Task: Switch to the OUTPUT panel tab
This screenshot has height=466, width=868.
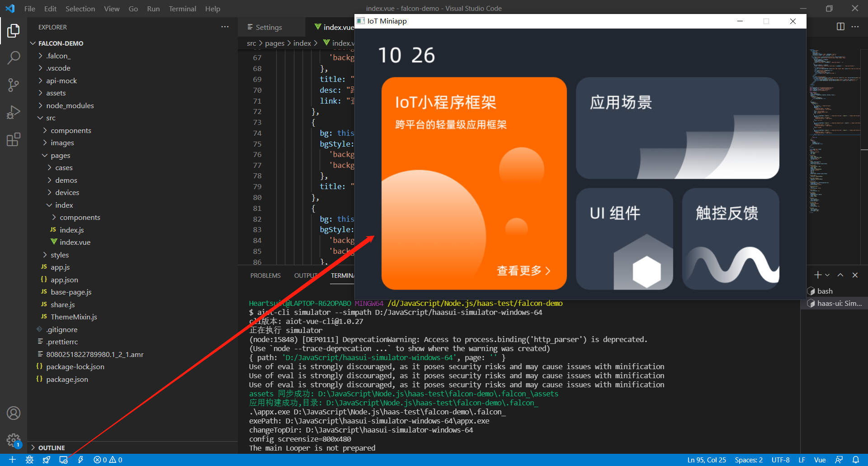Action: (x=307, y=276)
